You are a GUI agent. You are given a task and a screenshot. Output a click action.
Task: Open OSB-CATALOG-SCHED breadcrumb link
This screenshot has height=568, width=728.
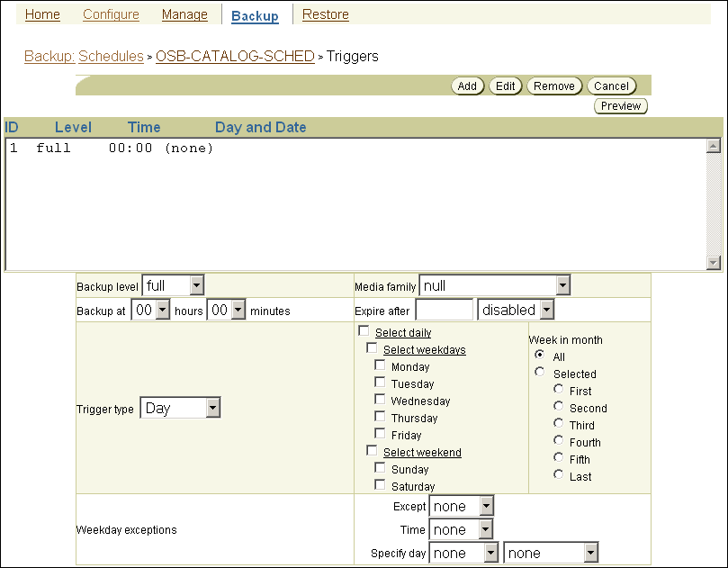pos(235,56)
